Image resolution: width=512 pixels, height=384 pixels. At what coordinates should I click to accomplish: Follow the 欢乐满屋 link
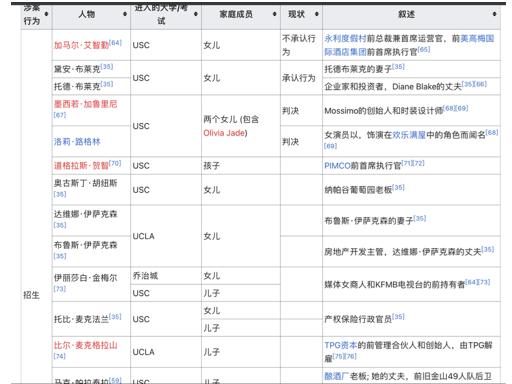click(x=409, y=135)
